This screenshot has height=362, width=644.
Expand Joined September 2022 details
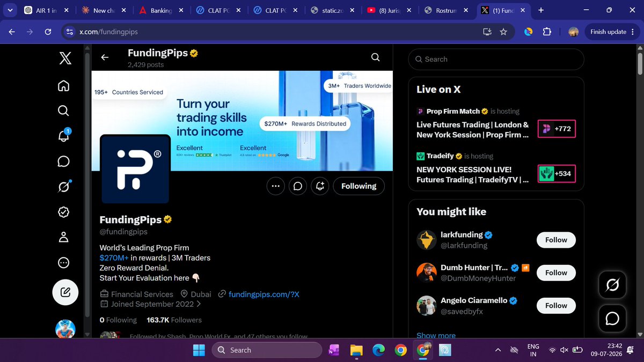[151, 304]
